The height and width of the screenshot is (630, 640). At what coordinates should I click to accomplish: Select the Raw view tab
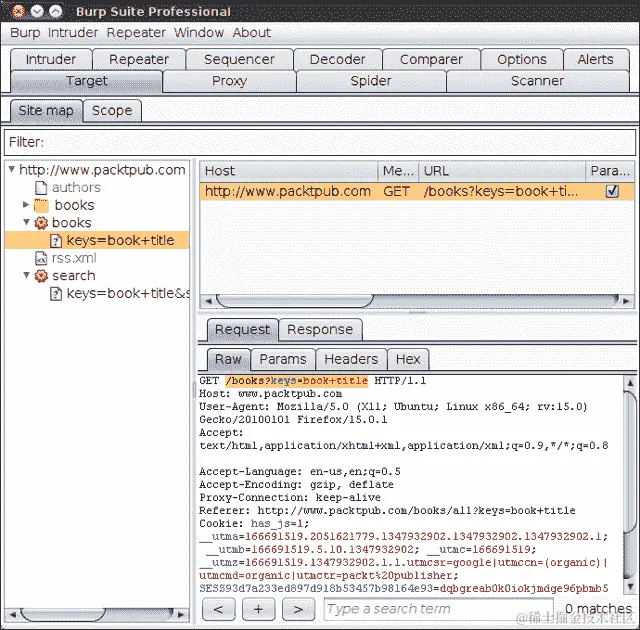228,359
